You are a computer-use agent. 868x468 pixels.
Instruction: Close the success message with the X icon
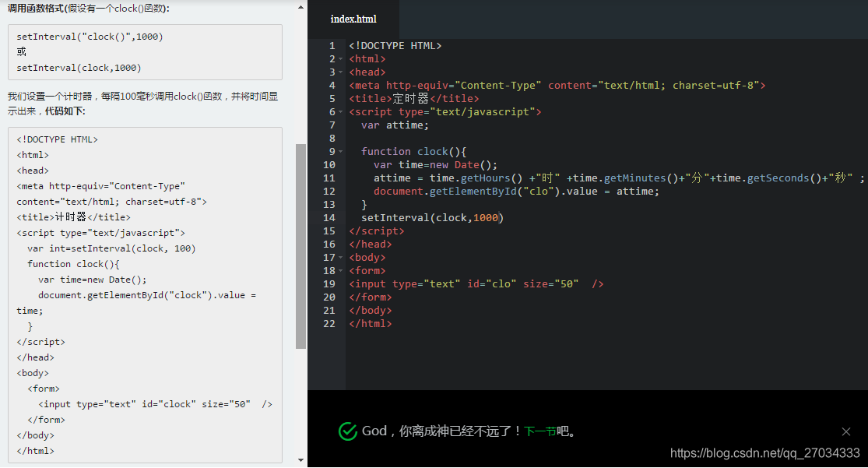click(846, 431)
